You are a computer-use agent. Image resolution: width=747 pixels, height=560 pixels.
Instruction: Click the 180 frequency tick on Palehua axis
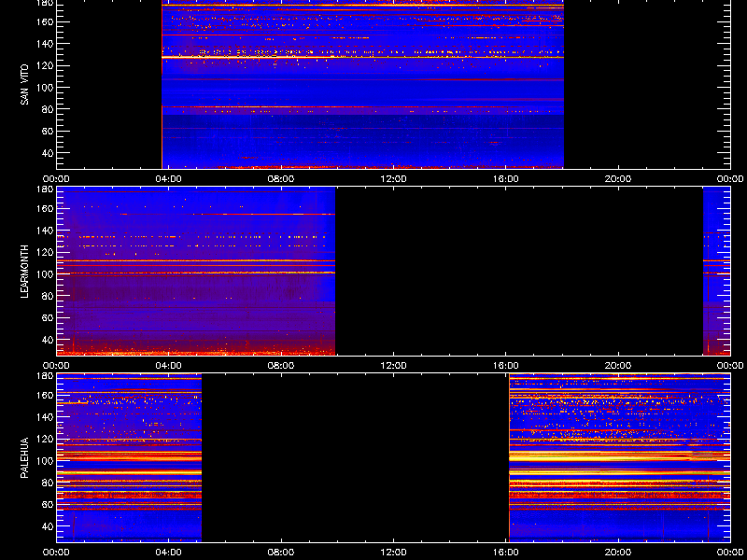pyautogui.click(x=46, y=376)
